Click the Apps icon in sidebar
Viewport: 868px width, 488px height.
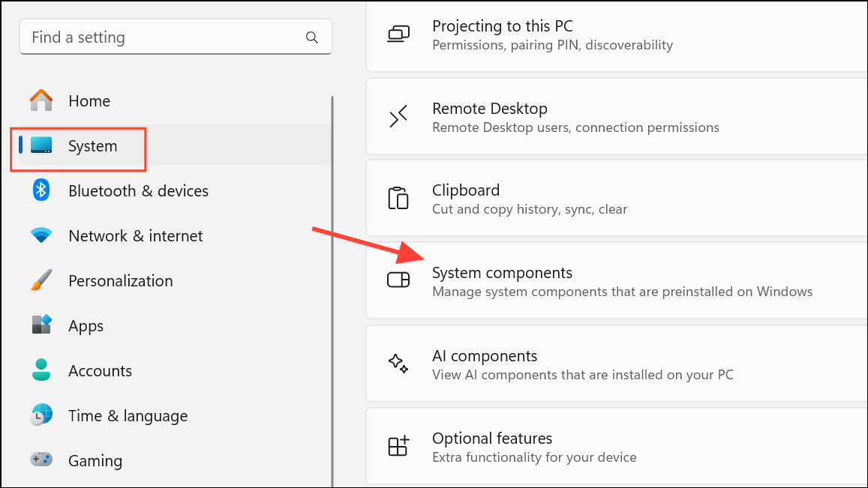pyautogui.click(x=41, y=325)
